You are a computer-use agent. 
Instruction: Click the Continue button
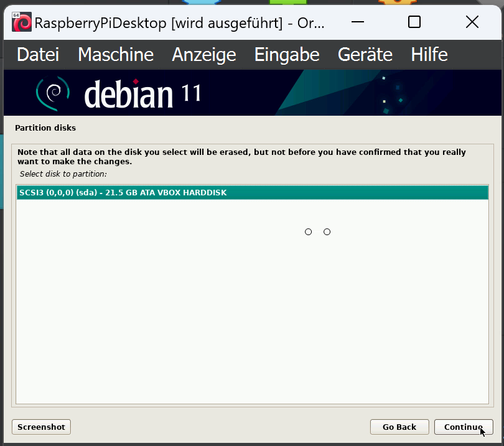click(464, 427)
